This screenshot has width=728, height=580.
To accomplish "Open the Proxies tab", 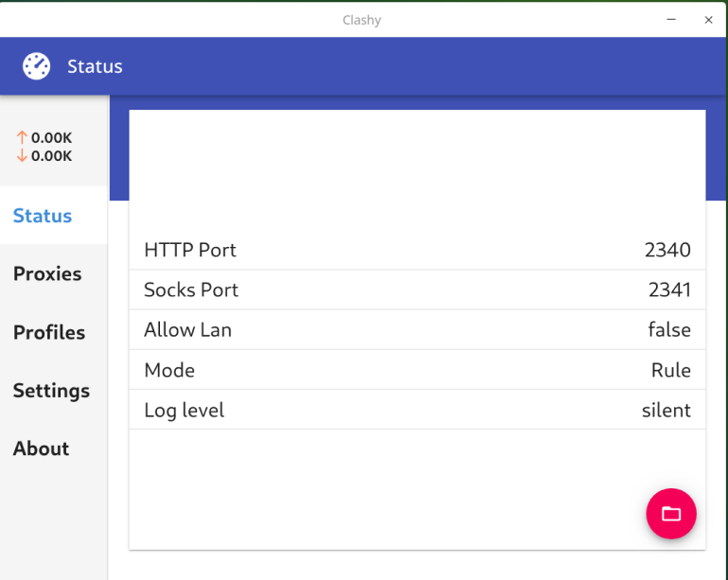I will click(47, 273).
